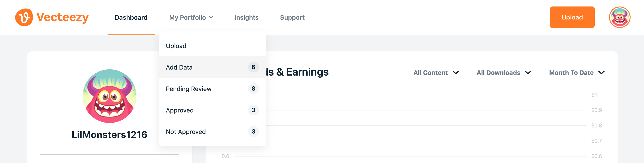Click the Approved count badge 3
Image resolution: width=644 pixels, height=163 pixels.
click(253, 110)
